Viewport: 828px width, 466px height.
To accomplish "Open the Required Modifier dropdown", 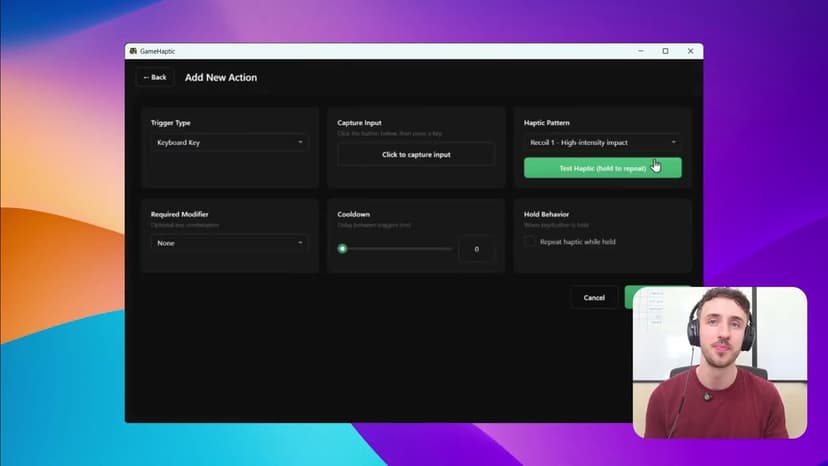I will coord(230,243).
